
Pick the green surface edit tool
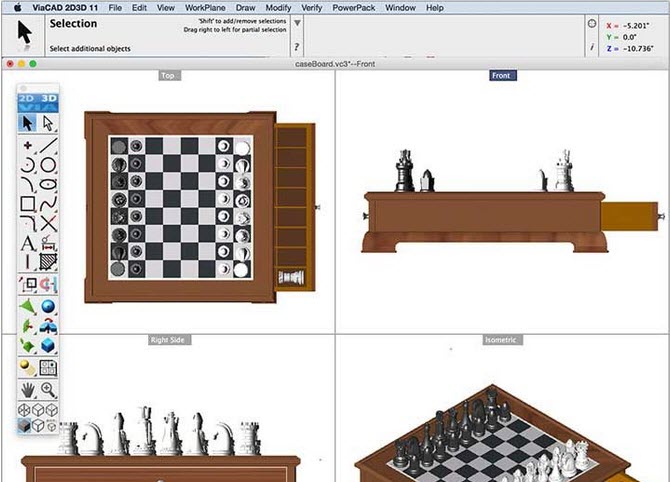pyautogui.click(x=28, y=345)
